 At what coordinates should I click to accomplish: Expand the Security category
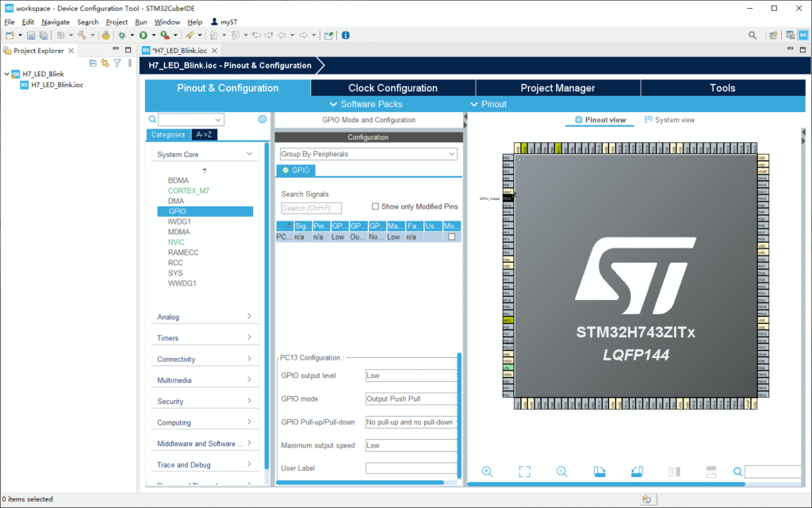250,401
